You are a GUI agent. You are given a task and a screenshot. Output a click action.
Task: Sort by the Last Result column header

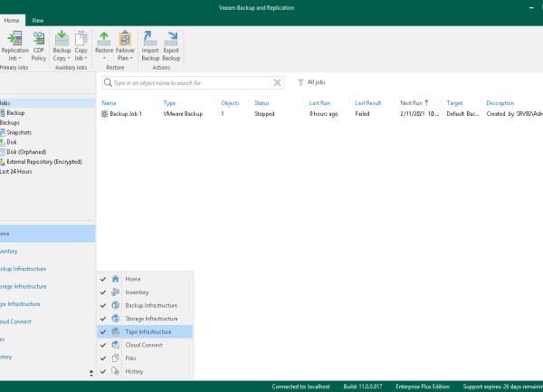click(368, 103)
